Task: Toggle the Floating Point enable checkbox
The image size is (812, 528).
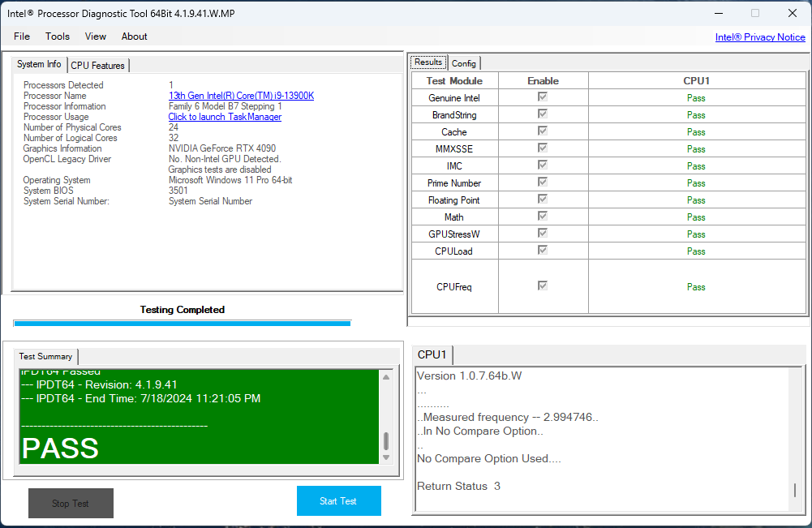Action: [543, 200]
